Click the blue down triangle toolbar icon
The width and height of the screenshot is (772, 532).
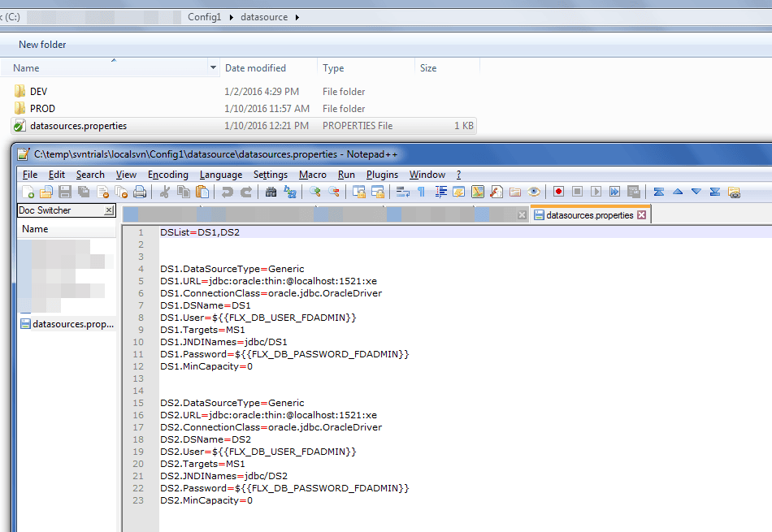[696, 192]
